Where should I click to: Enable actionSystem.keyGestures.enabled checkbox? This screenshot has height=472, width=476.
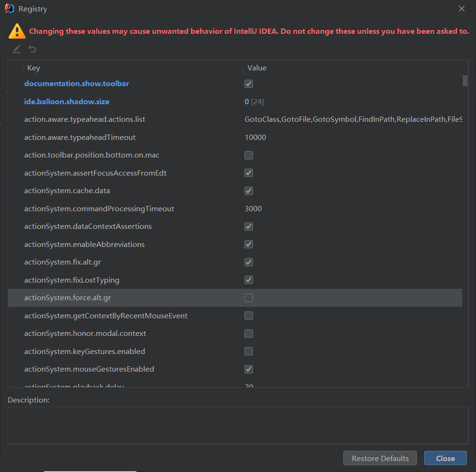point(248,352)
